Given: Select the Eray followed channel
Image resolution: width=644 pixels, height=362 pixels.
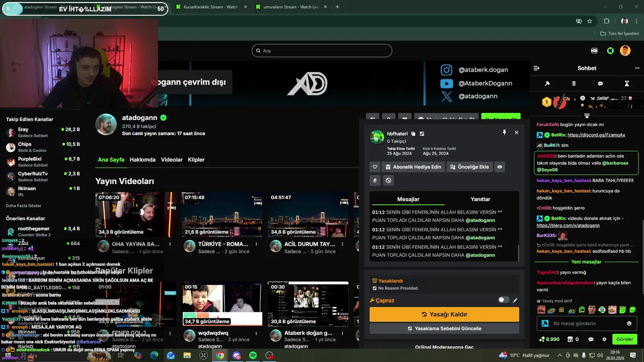Looking at the screenshot, I should (x=43, y=132).
